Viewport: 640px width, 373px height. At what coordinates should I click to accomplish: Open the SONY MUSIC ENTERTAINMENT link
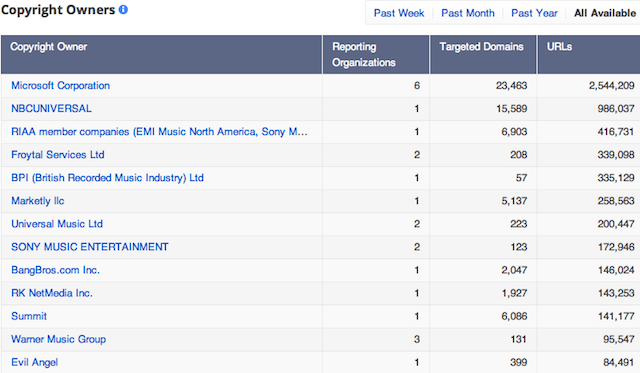(x=90, y=247)
